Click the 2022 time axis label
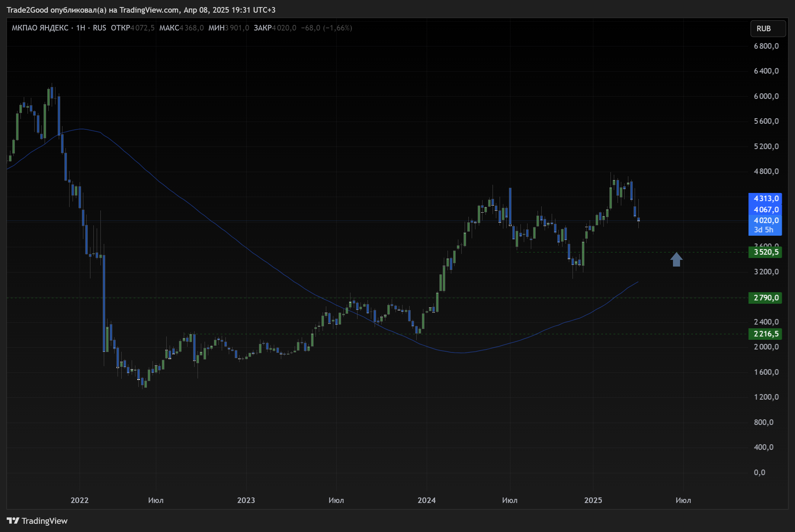This screenshot has height=532, width=795. pos(80,500)
